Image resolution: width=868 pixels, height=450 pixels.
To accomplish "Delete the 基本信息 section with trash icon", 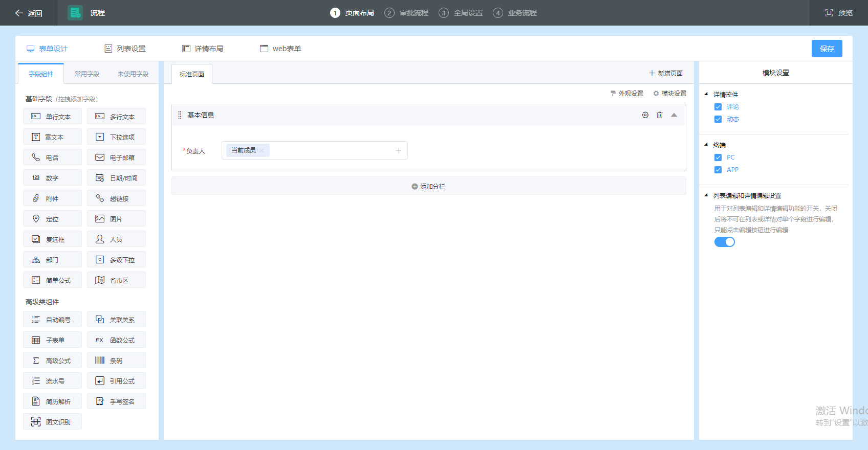I will (x=660, y=115).
